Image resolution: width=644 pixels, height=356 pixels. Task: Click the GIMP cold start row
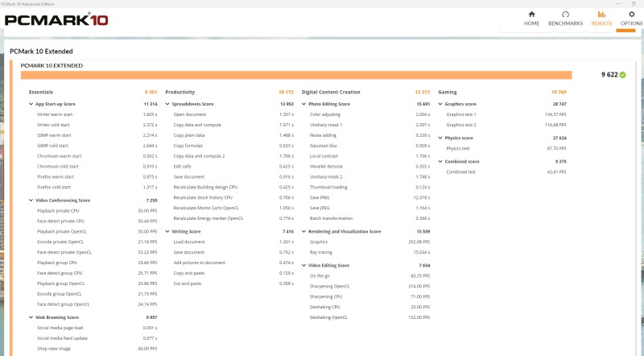pos(97,146)
